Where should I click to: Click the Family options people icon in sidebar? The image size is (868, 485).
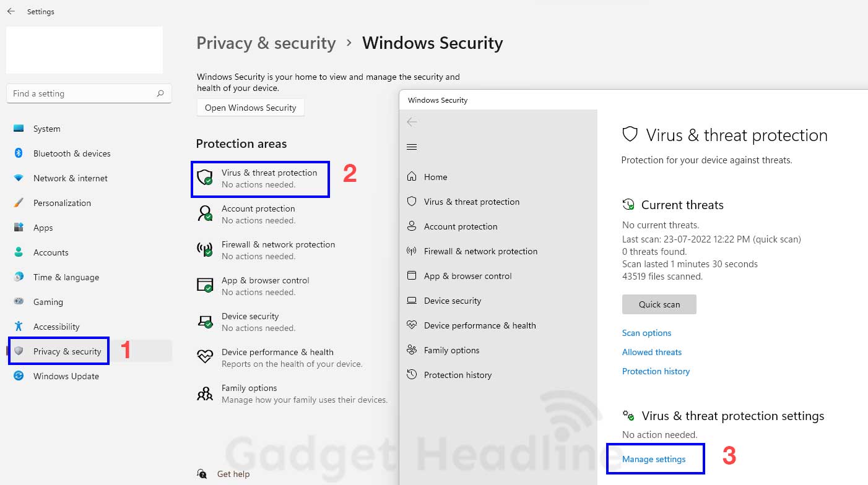(412, 350)
